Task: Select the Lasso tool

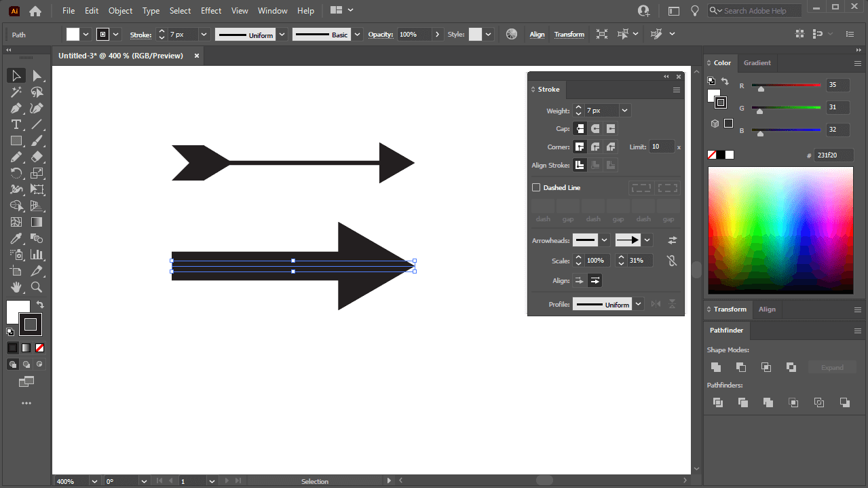Action: [37, 92]
